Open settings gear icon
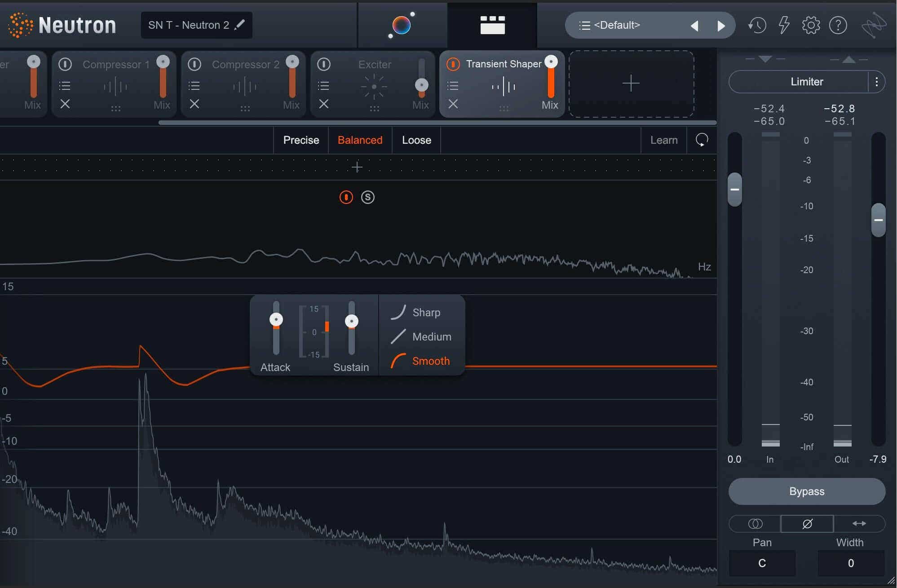The height and width of the screenshot is (588, 897). pos(811,25)
